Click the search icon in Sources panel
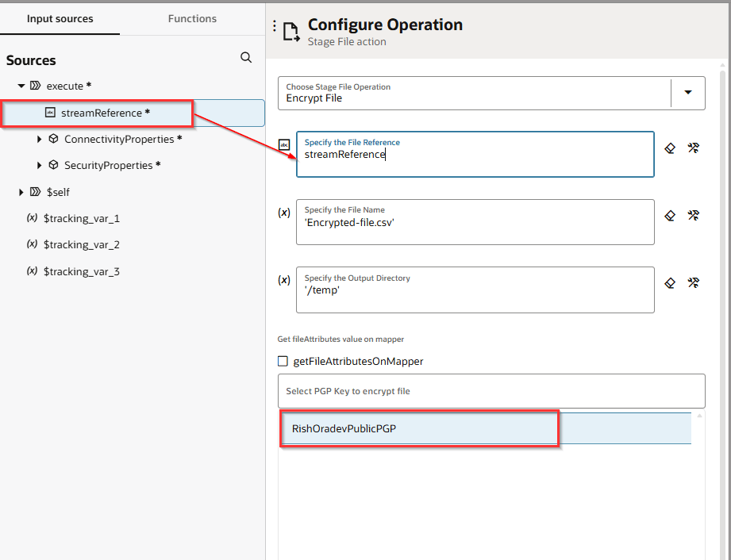This screenshot has height=560, width=731. [246, 58]
